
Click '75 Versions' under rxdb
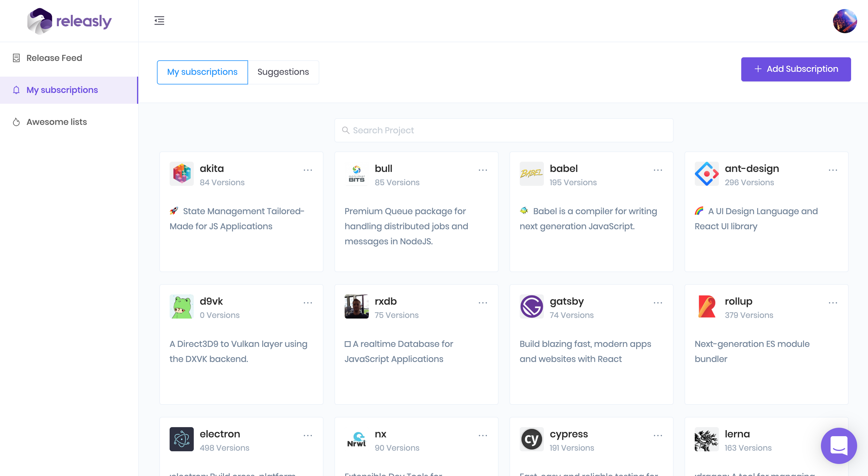(x=396, y=315)
